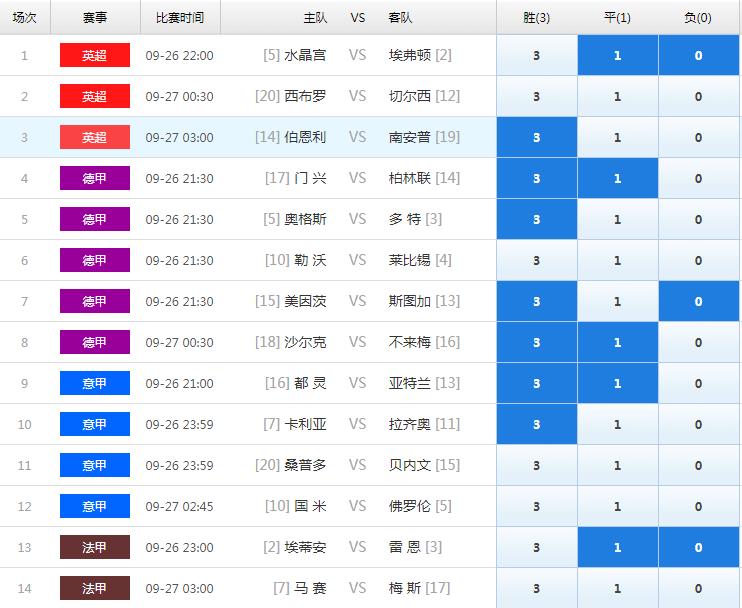Open away team 埃弗顿 link
This screenshot has height=608, width=742.
pyautogui.click(x=410, y=55)
